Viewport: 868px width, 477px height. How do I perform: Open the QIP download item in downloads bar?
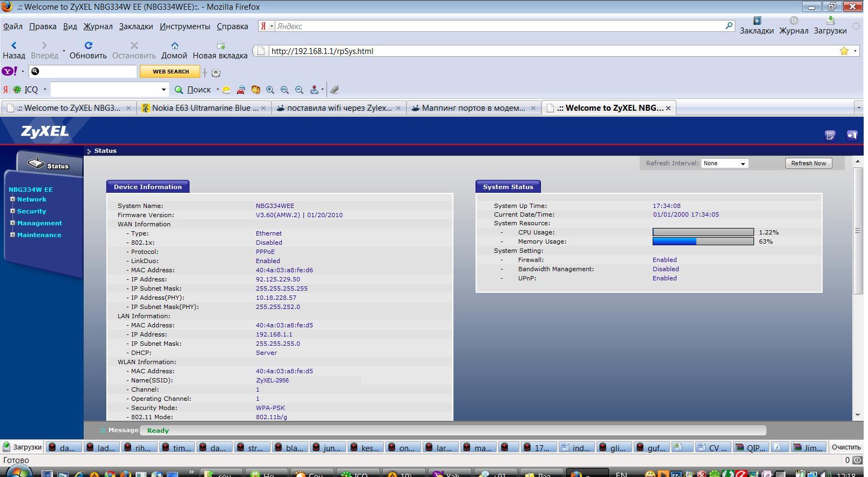[751, 447]
